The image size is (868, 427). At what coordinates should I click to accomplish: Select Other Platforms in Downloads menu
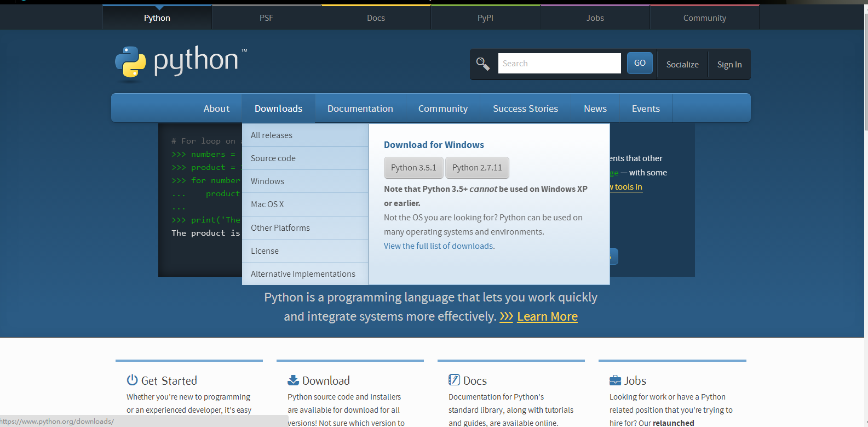coord(305,227)
